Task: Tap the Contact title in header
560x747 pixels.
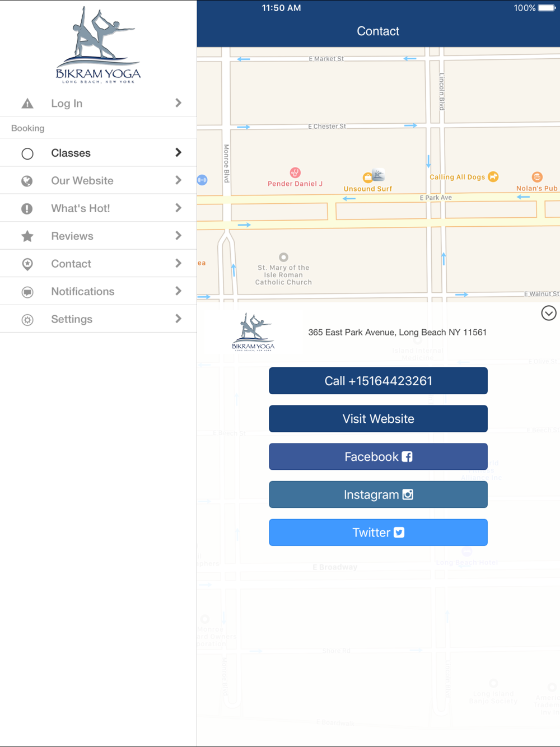Action: coord(378,31)
